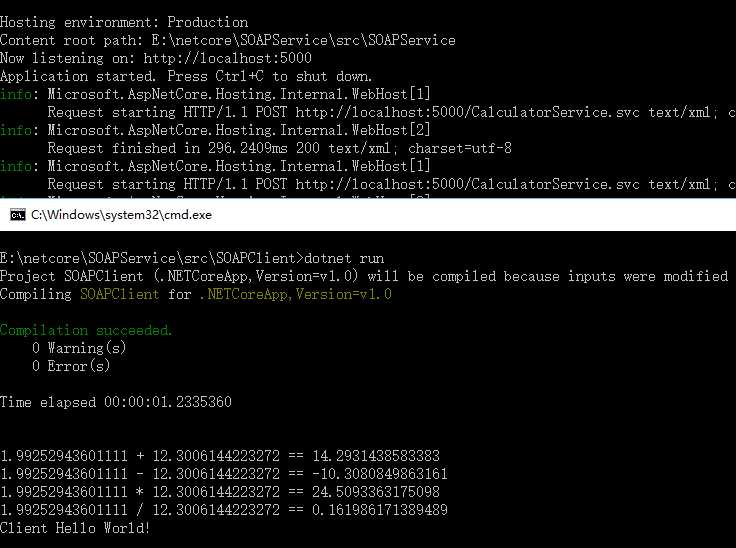The width and height of the screenshot is (736, 548).
Task: Click the "Hosting environment: Production" line
Action: tap(124, 22)
